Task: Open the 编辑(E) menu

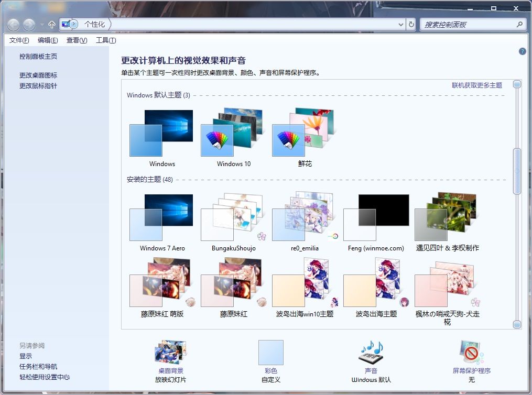Action: pyautogui.click(x=48, y=40)
